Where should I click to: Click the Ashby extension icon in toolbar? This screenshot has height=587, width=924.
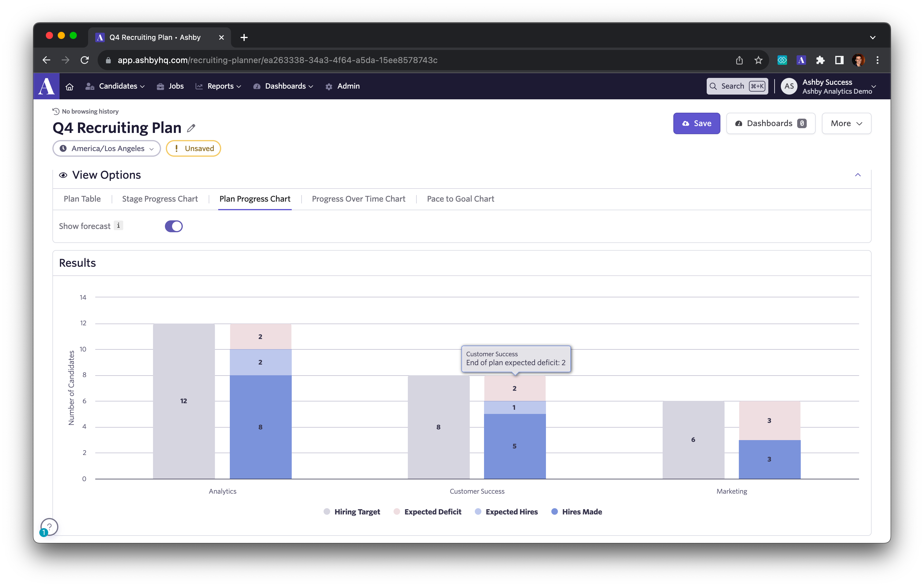click(x=801, y=60)
